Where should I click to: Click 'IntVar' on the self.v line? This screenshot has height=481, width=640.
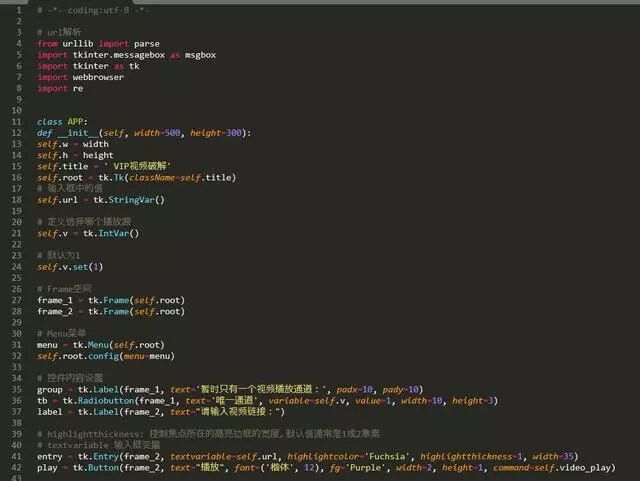point(113,233)
